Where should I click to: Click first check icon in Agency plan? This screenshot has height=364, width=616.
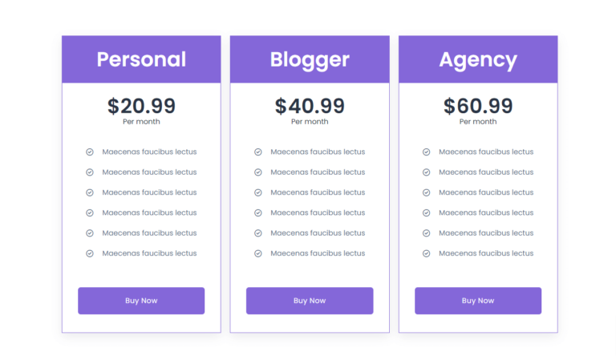tap(427, 152)
